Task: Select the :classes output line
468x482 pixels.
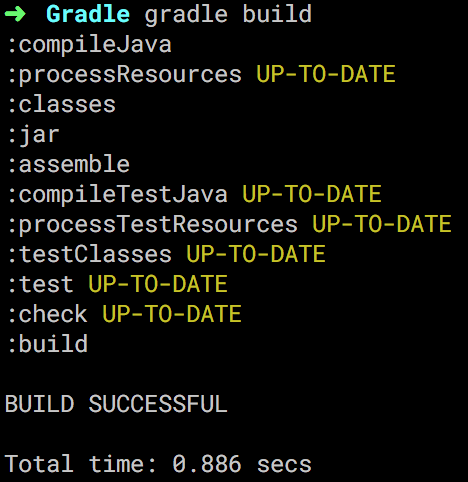Action: (x=62, y=104)
